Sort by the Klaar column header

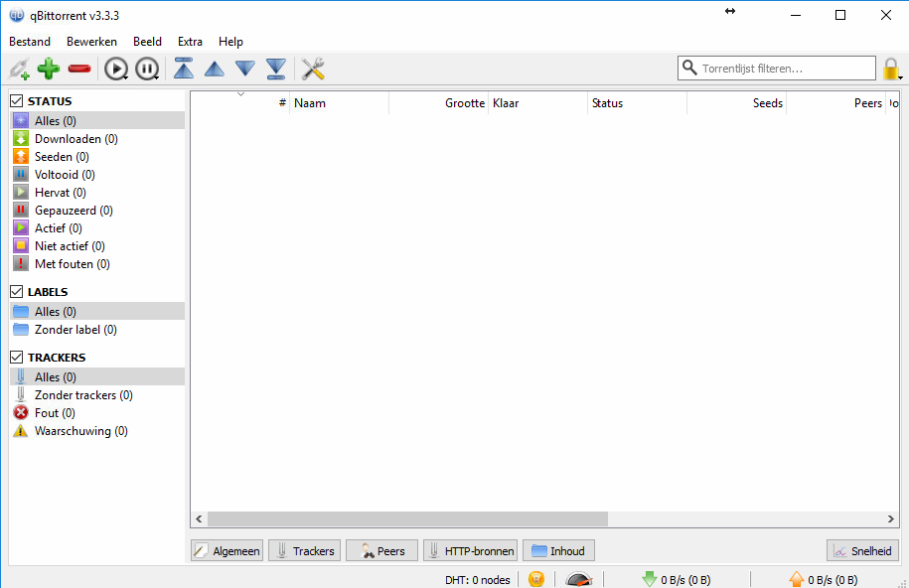(x=538, y=103)
